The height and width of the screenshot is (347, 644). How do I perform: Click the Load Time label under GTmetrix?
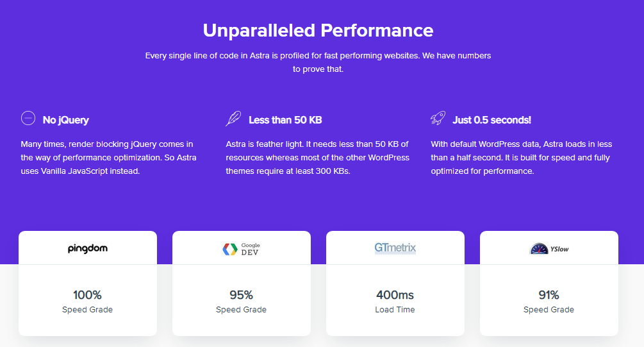coord(395,310)
